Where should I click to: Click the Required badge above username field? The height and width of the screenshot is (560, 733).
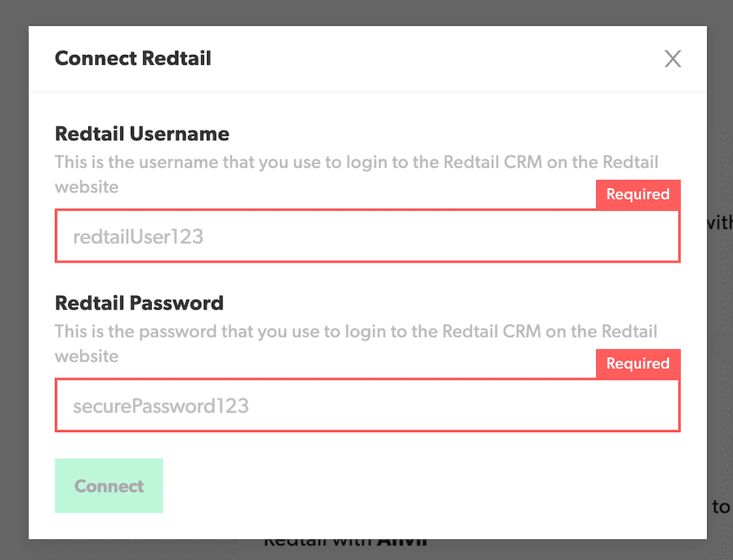(638, 195)
